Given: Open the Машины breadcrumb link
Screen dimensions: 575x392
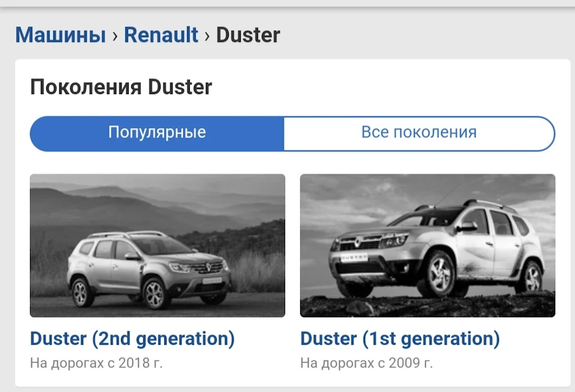Looking at the screenshot, I should [60, 35].
